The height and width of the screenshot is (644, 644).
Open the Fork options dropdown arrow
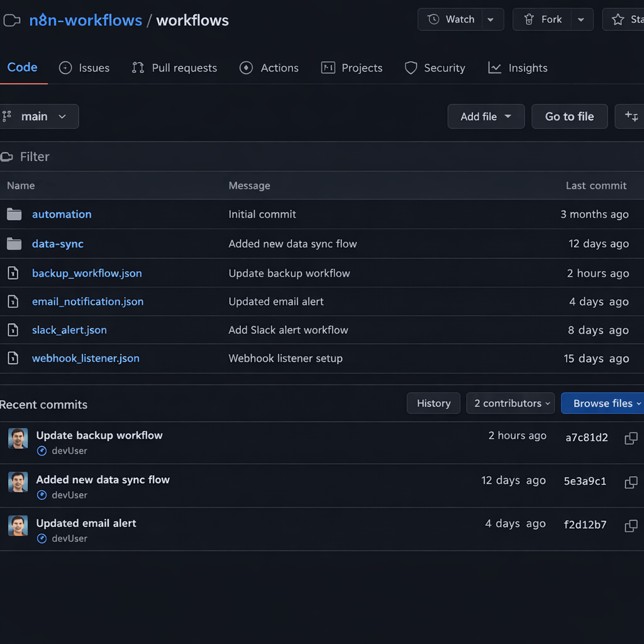[x=580, y=19]
